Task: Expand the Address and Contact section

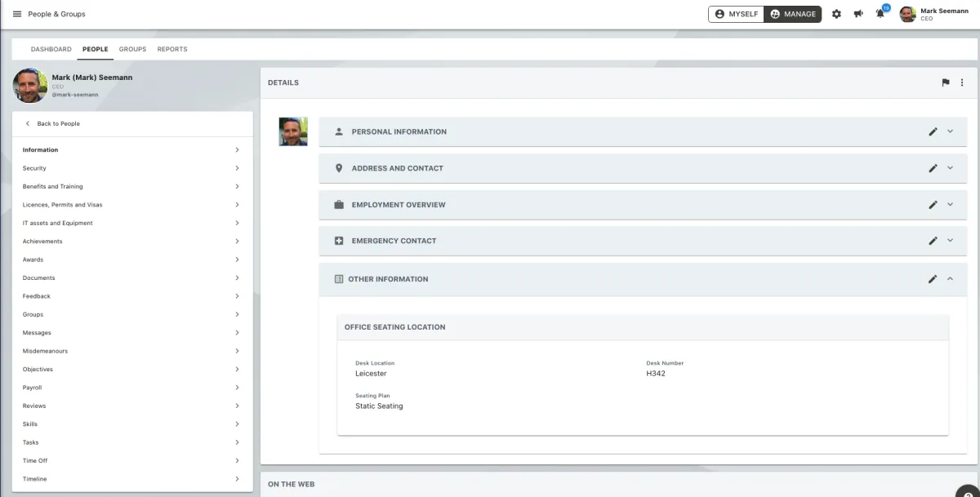Action: click(x=950, y=168)
